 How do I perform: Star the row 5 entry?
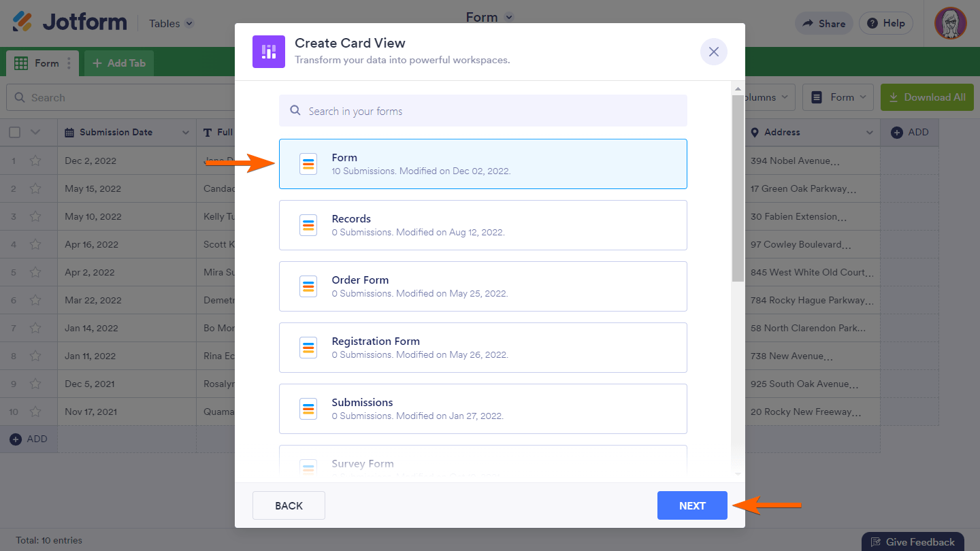35,272
